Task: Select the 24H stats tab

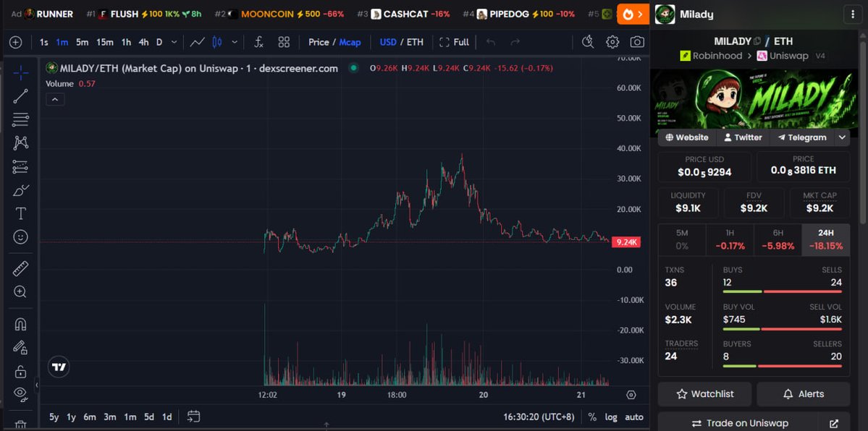Action: click(x=825, y=239)
